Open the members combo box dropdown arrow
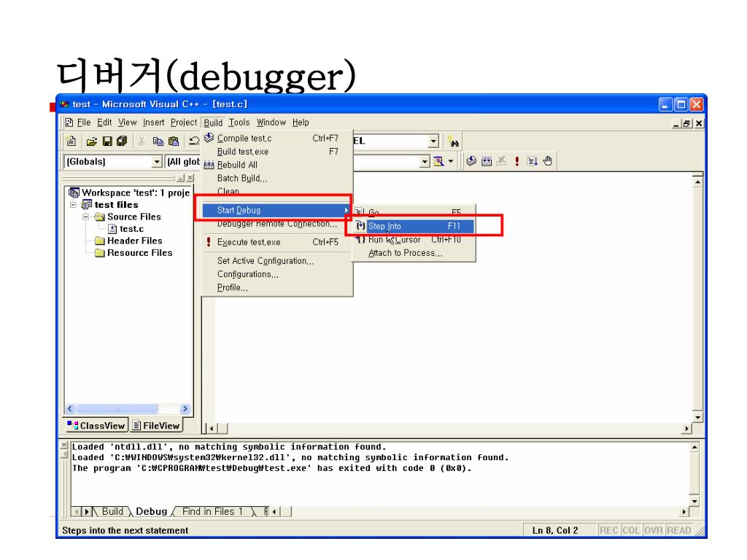Image resolution: width=747 pixels, height=560 pixels. 425,162
